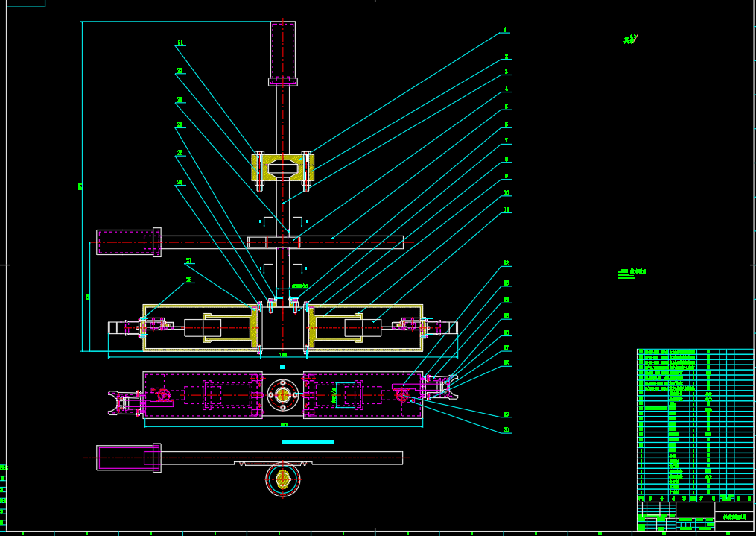Click the technical requirements heading text
756x536 pixels.
638,271
